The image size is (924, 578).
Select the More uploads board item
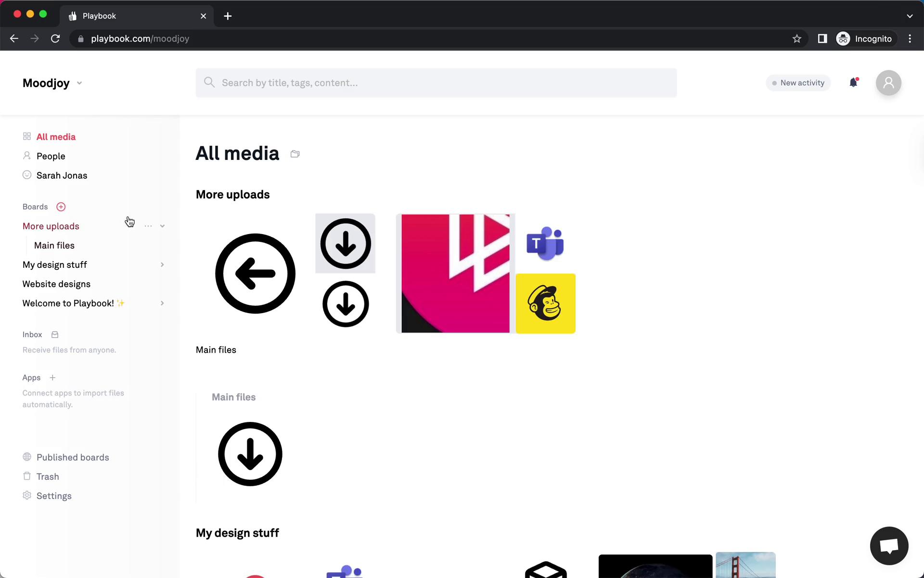point(51,226)
